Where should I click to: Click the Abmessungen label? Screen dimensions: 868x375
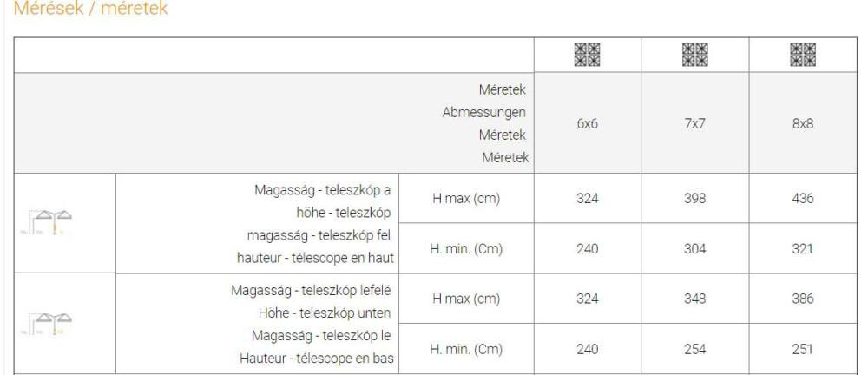click(483, 113)
